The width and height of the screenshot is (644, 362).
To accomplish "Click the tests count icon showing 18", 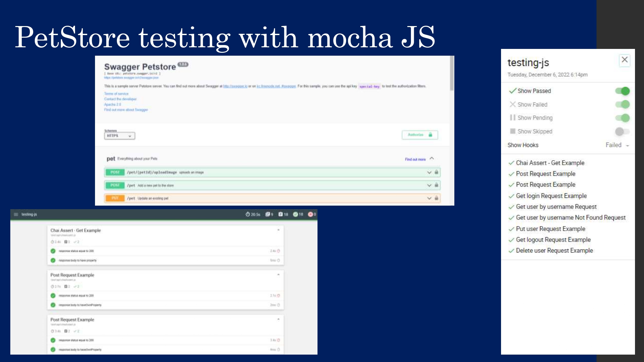I will (x=280, y=214).
